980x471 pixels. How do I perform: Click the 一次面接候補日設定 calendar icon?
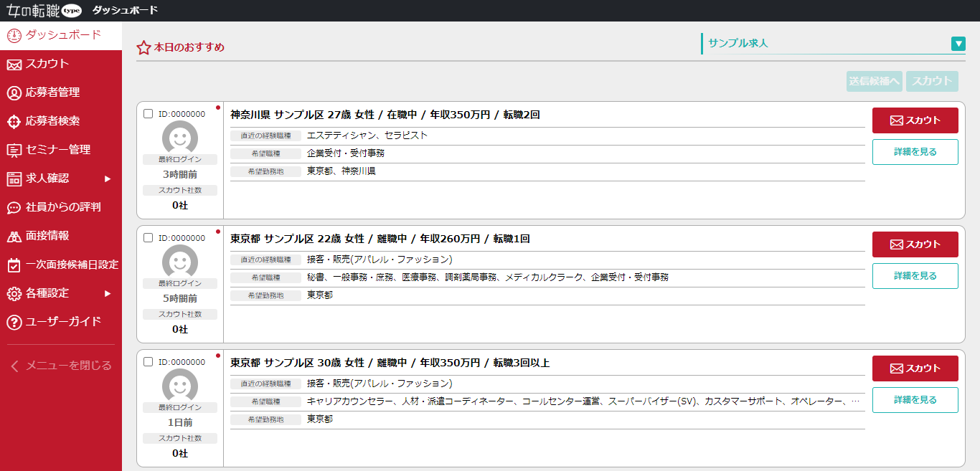[14, 265]
